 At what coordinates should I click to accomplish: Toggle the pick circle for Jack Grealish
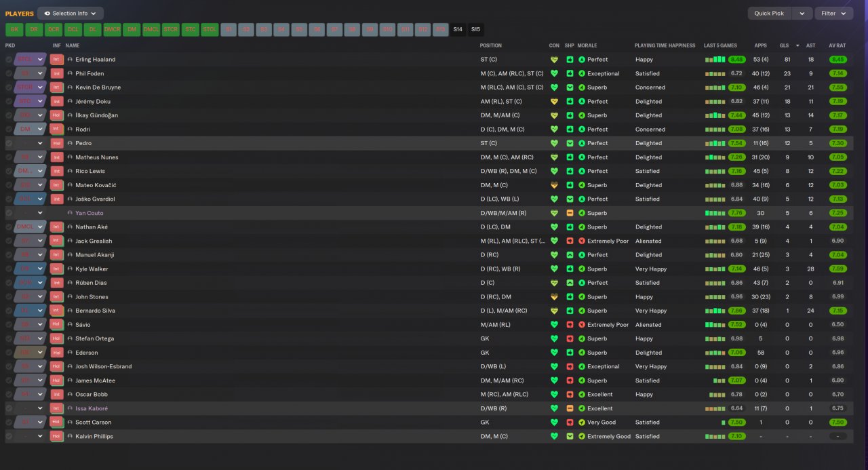pos(9,241)
